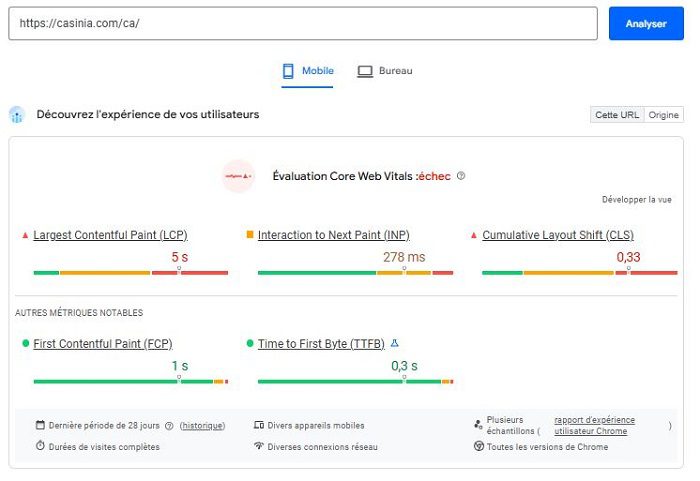Click the green dot beside FCP
The height and width of the screenshot is (481, 700).
pos(25,343)
